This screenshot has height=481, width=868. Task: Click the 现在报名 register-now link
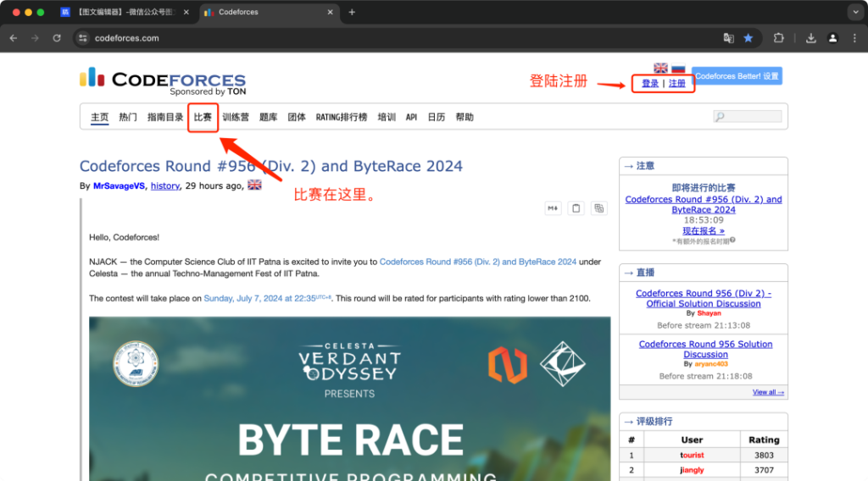click(703, 230)
